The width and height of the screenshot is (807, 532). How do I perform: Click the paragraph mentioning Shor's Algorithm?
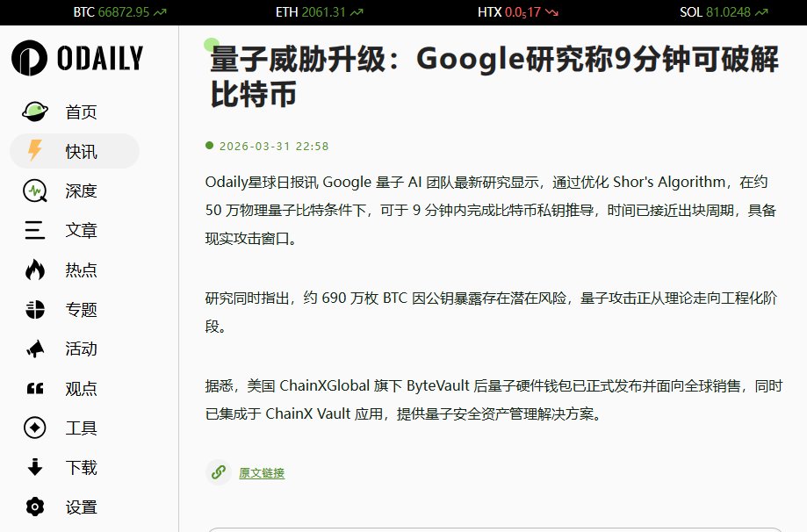tap(491, 210)
